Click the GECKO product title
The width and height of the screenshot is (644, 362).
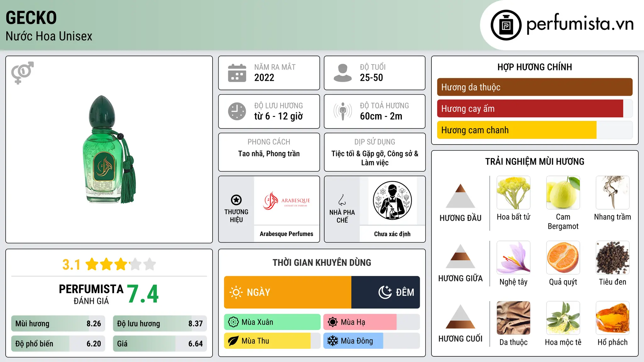(x=31, y=18)
